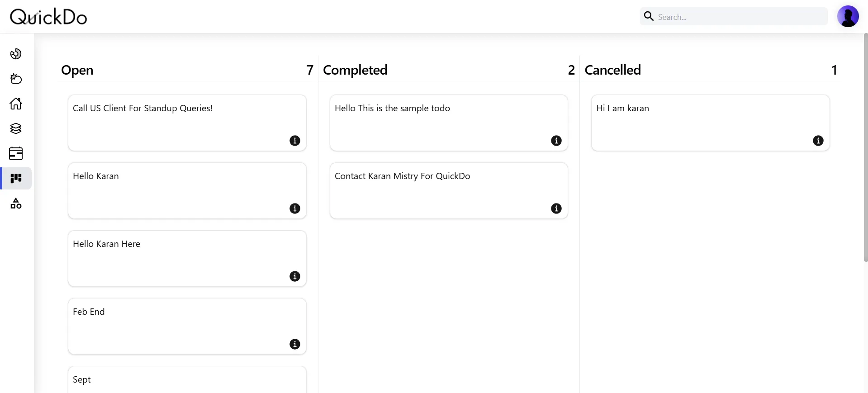Click the QuickDo logo
868x393 pixels.
point(48,17)
